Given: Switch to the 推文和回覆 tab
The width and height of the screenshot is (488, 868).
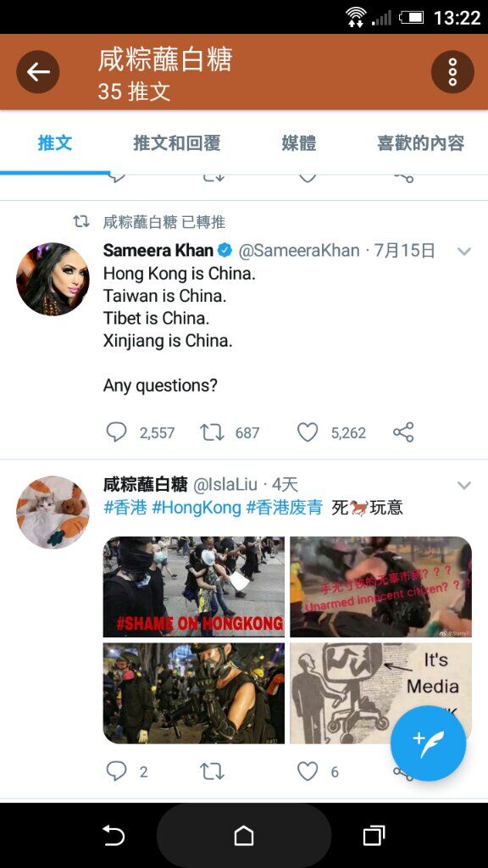Looking at the screenshot, I should [x=177, y=143].
